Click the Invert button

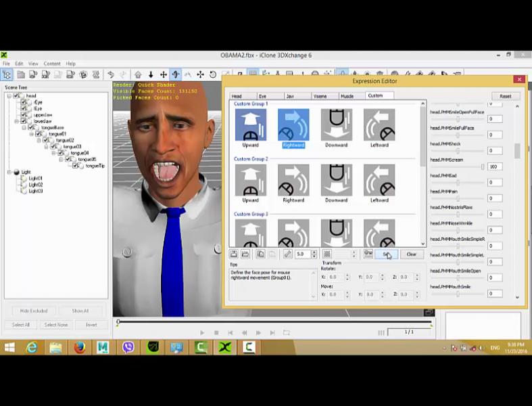(91, 325)
